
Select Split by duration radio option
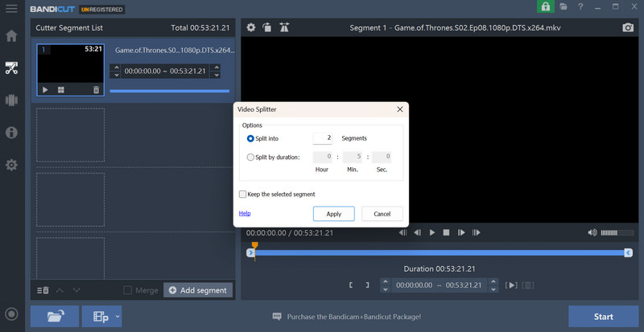click(250, 158)
